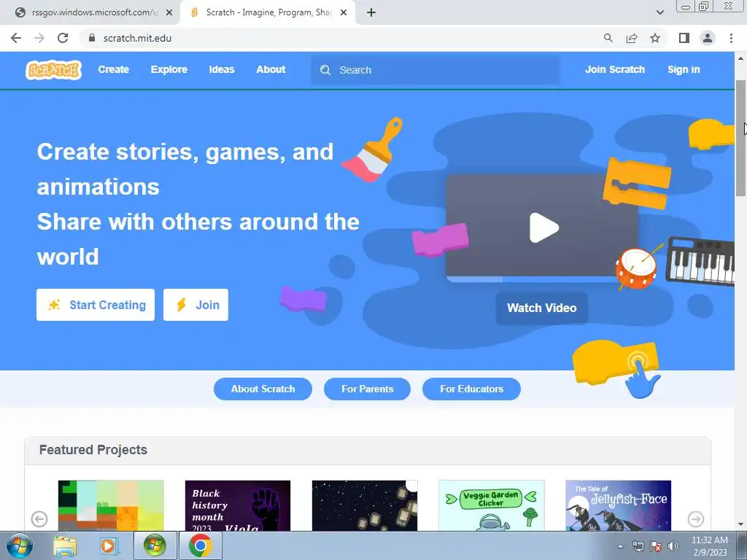Open Windows Explorer from the taskbar

point(65,545)
